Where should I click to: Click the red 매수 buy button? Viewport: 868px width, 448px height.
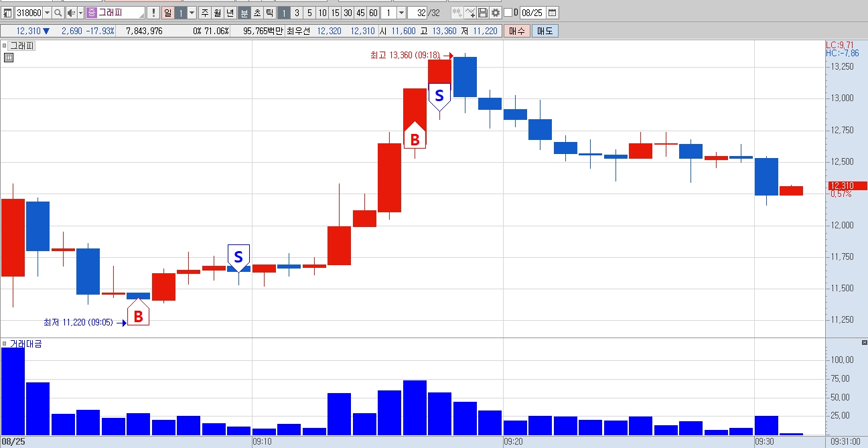[517, 31]
